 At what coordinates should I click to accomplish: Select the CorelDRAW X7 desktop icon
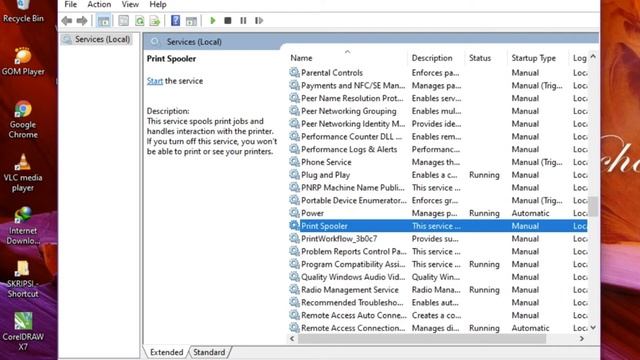[x=23, y=332]
